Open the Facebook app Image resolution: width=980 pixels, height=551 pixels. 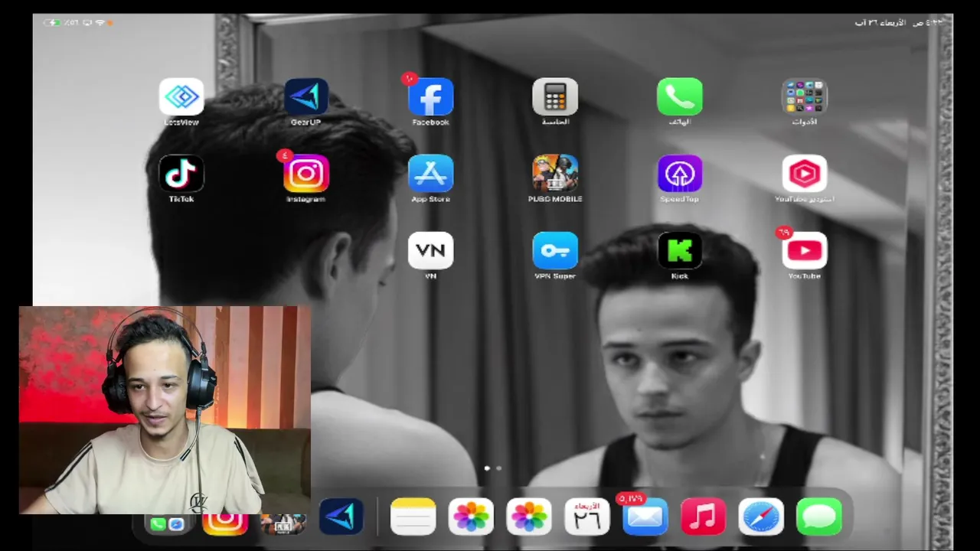click(x=431, y=97)
